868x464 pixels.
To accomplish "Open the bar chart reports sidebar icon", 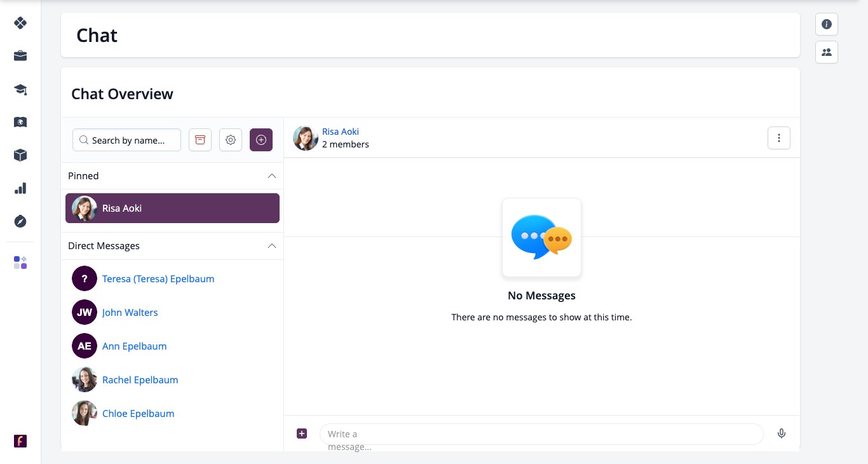I will coord(20,188).
